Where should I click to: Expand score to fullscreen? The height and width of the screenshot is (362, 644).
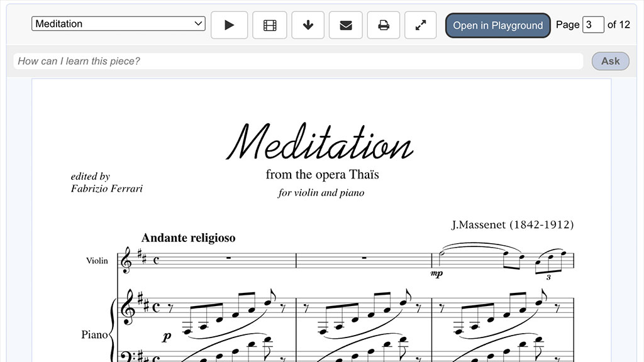click(421, 25)
